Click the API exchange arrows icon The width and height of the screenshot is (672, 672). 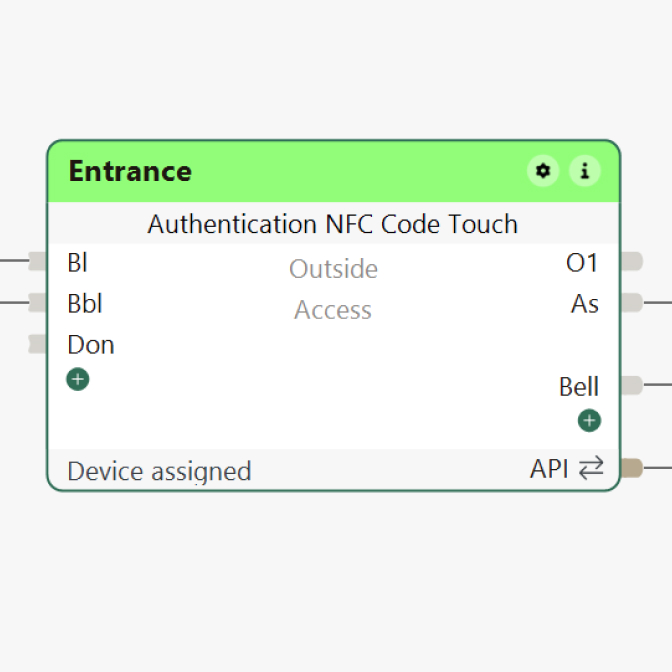(x=591, y=467)
